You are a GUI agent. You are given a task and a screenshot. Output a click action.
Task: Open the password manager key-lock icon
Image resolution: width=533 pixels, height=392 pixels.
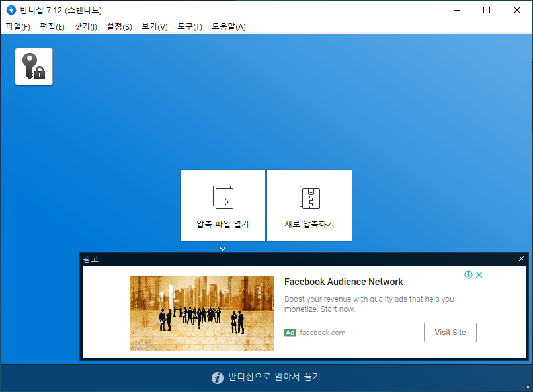[x=34, y=66]
